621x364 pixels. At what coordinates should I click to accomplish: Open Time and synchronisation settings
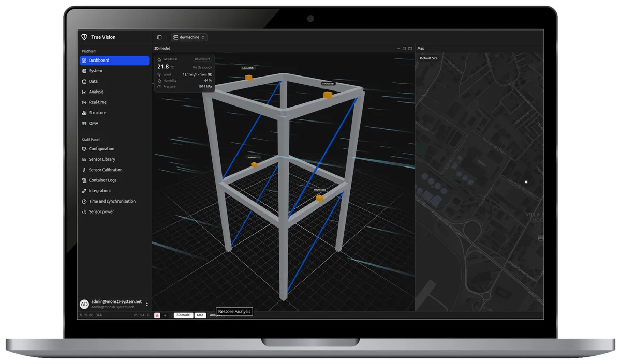(x=114, y=201)
